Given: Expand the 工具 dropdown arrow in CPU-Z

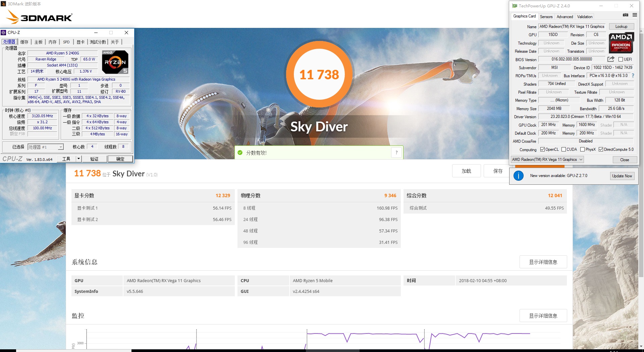Looking at the screenshot, I should point(79,159).
